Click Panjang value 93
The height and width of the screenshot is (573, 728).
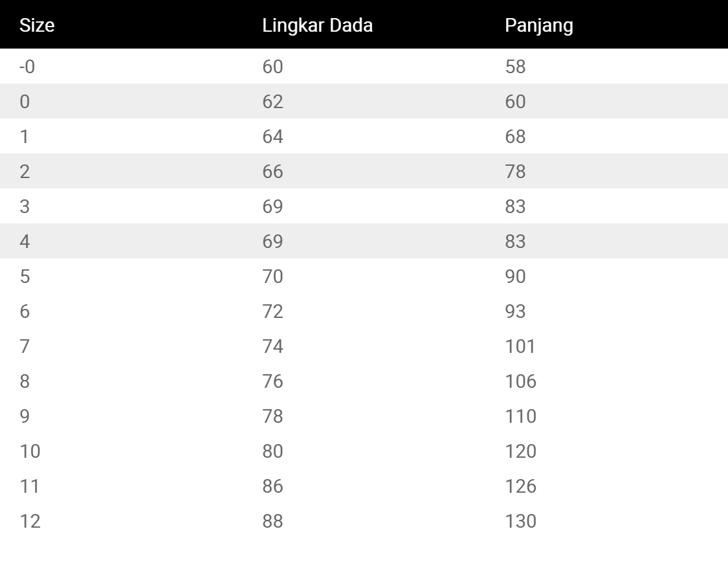coord(515,311)
